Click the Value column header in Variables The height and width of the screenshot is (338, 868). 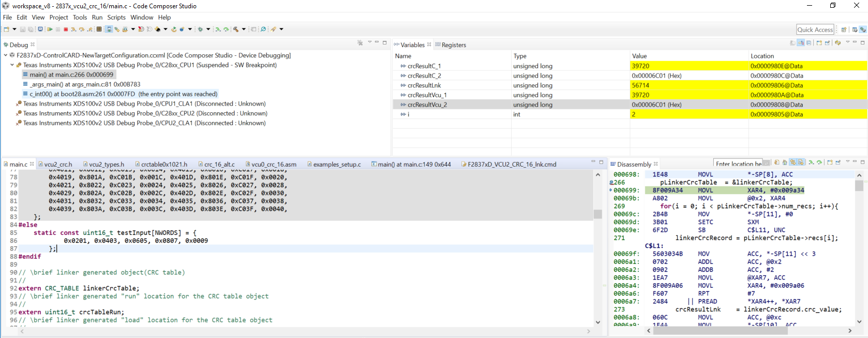click(x=689, y=56)
